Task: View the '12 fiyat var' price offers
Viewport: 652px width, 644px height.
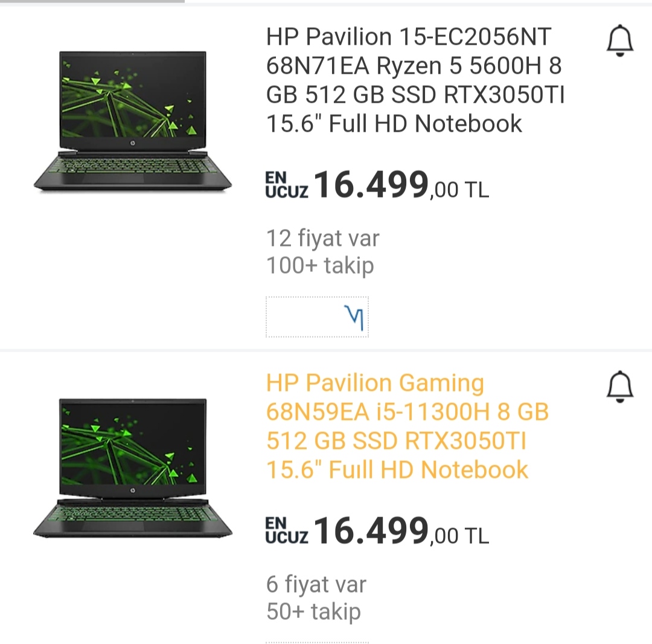Action: pyautogui.click(x=323, y=238)
